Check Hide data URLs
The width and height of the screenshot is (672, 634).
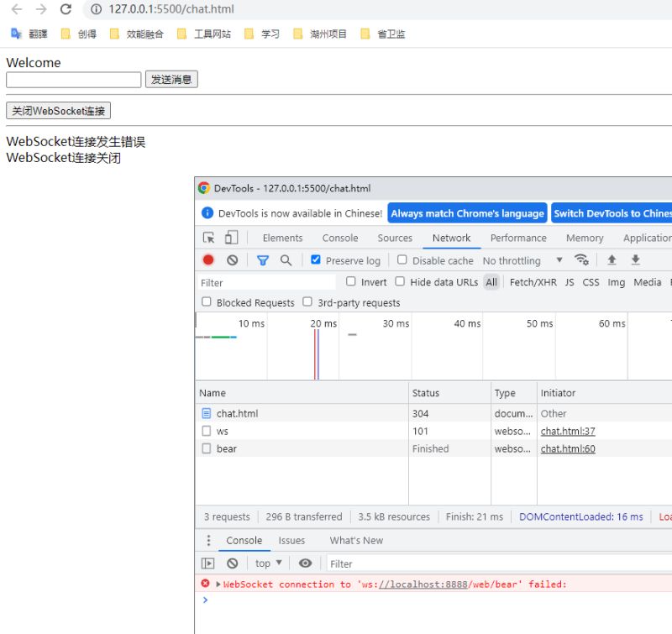[x=400, y=281]
